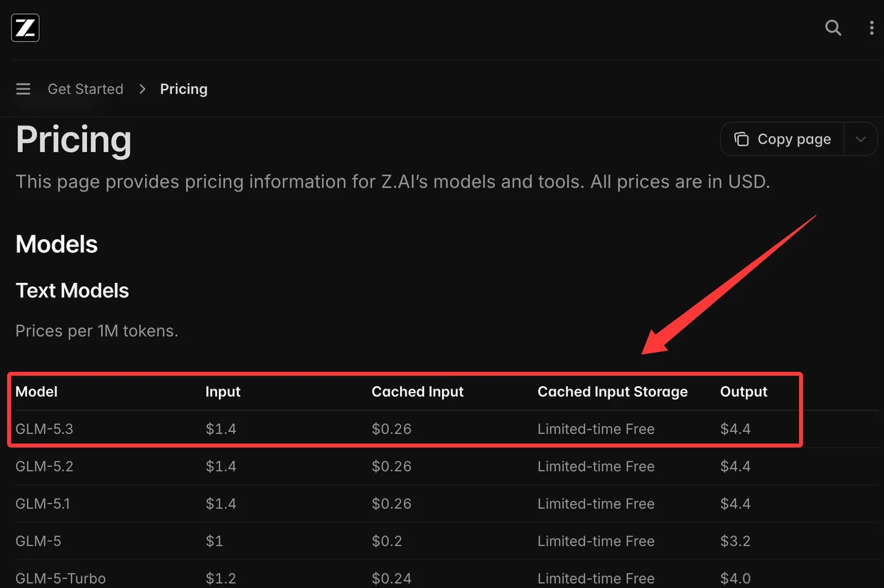Select the GLM-5.2 model name
Image resolution: width=884 pixels, height=588 pixels.
pos(44,467)
